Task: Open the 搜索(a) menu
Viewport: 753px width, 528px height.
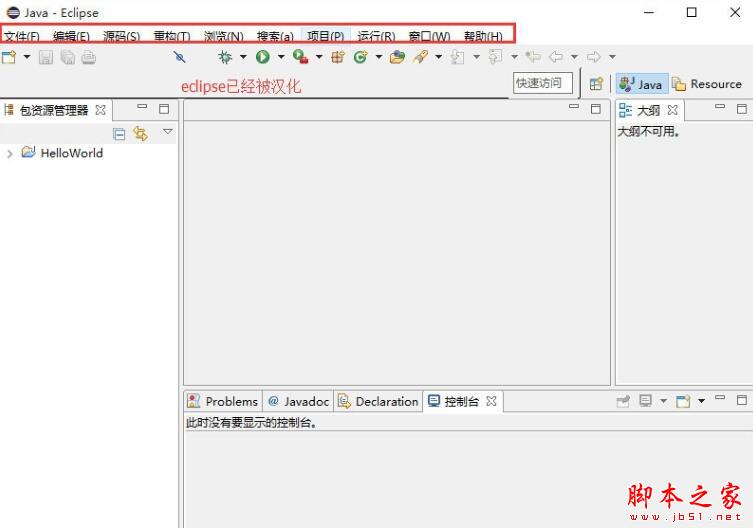Action: 275,36
